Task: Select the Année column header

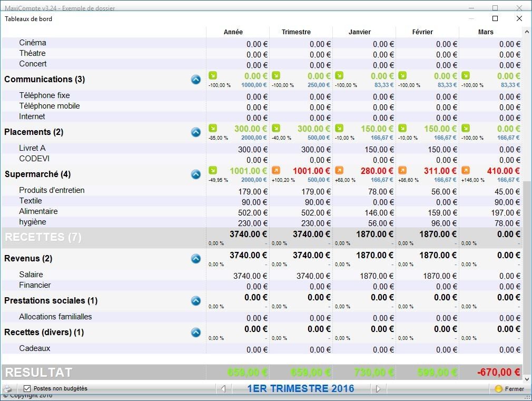Action: 233,32
